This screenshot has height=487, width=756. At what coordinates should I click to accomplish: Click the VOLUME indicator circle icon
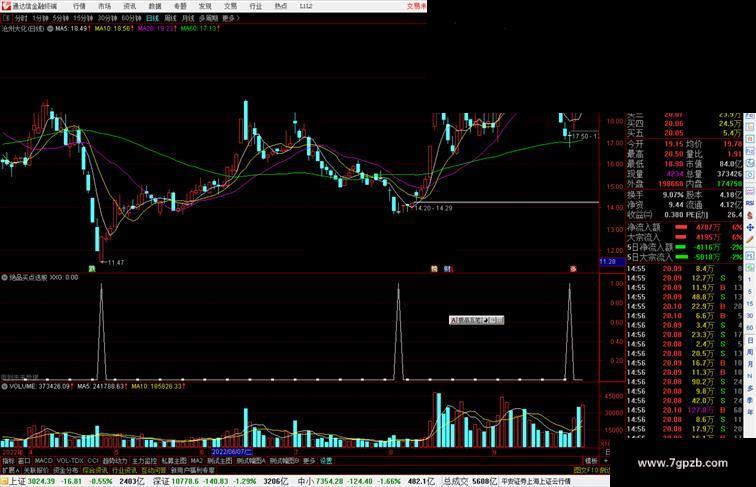click(4, 386)
